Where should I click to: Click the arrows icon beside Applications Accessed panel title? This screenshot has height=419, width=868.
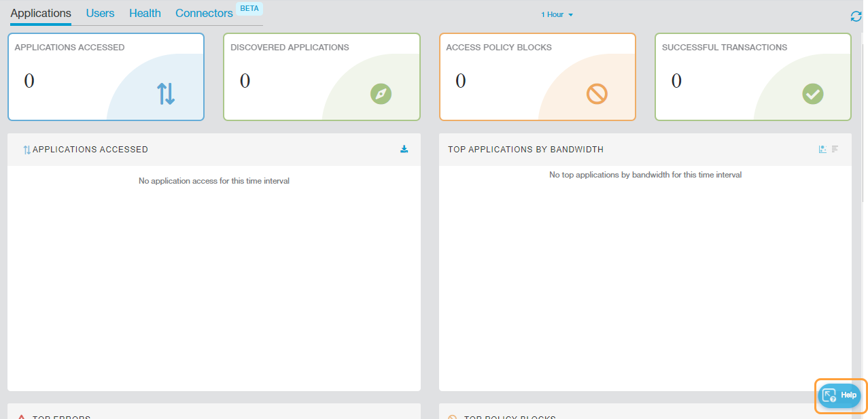point(27,150)
